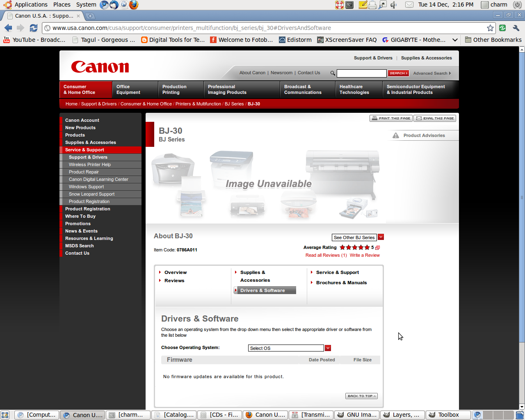Open a new browser tab
This screenshot has width=525, height=420.
[90, 16]
